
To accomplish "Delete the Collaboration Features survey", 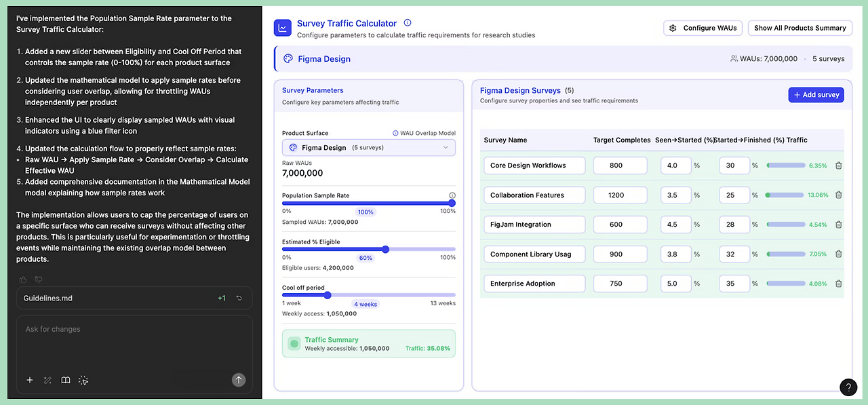I will [x=838, y=195].
